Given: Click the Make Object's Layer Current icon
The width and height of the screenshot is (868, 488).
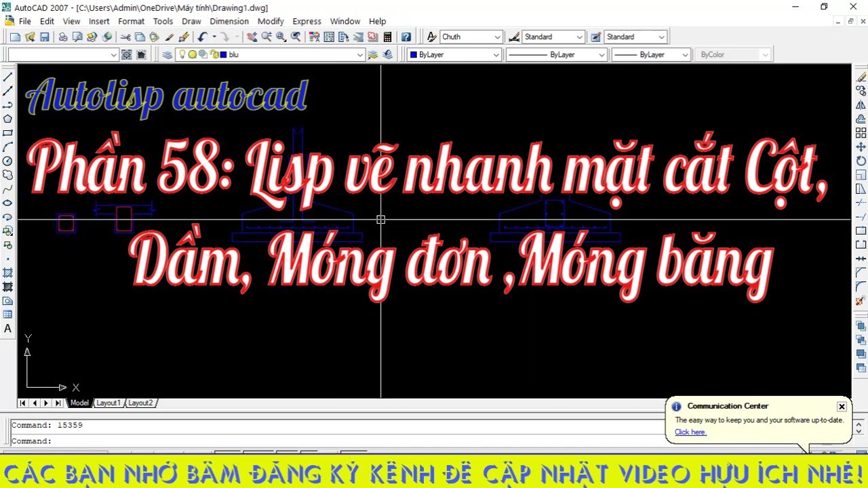Looking at the screenshot, I should (374, 55).
